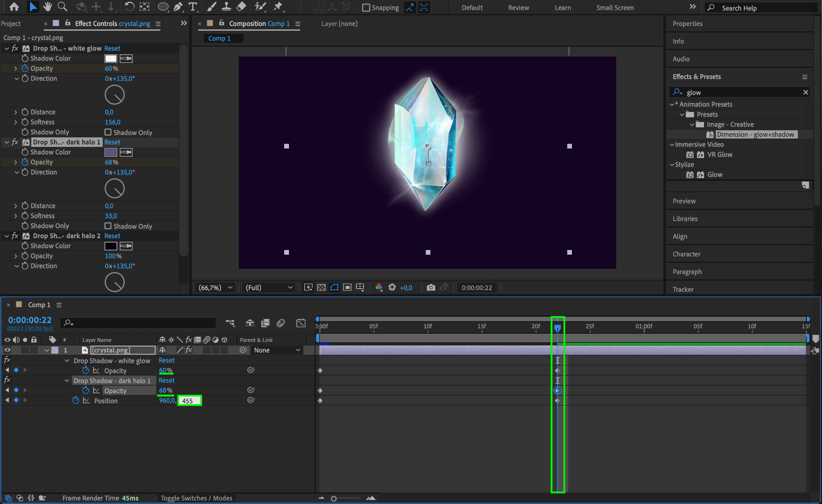Image resolution: width=822 pixels, height=504 pixels.
Task: Reset the Drop Shadow dark halo 2 effect
Action: click(x=112, y=236)
